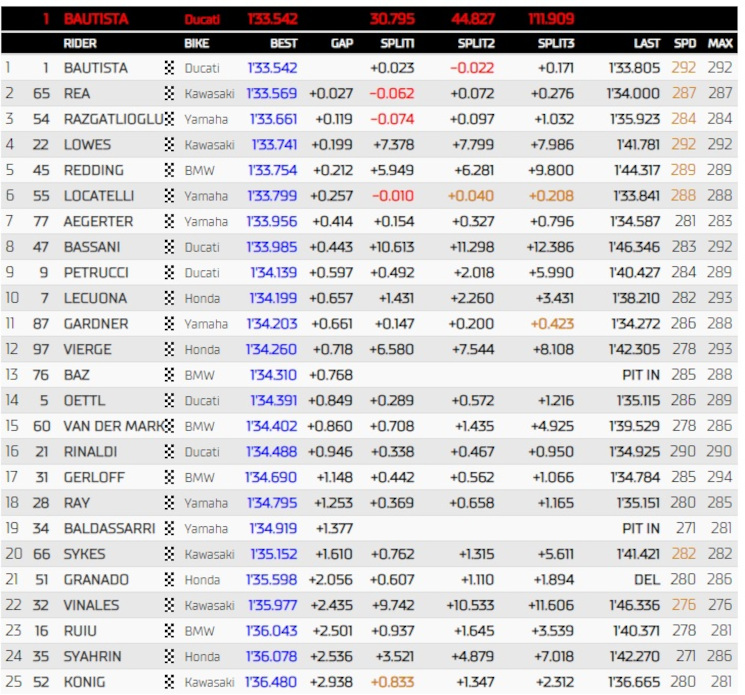The height and width of the screenshot is (695, 745).
Task: Click the checkered flag icon for BALDASSARRI
Action: click(169, 529)
